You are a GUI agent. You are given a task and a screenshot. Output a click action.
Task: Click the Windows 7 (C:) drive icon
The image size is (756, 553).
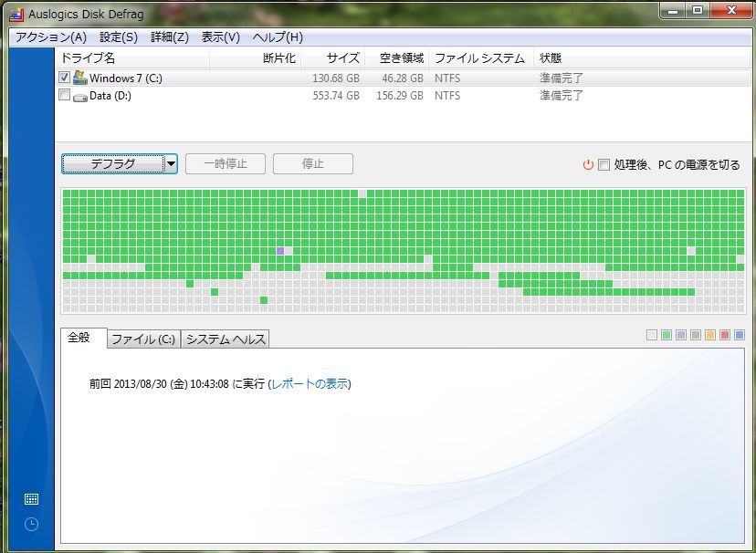coord(79,78)
